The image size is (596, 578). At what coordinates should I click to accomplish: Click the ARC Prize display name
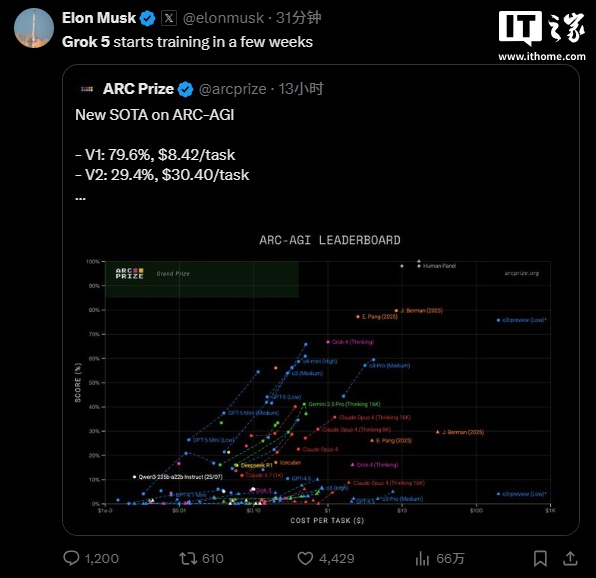pyautogui.click(x=138, y=89)
